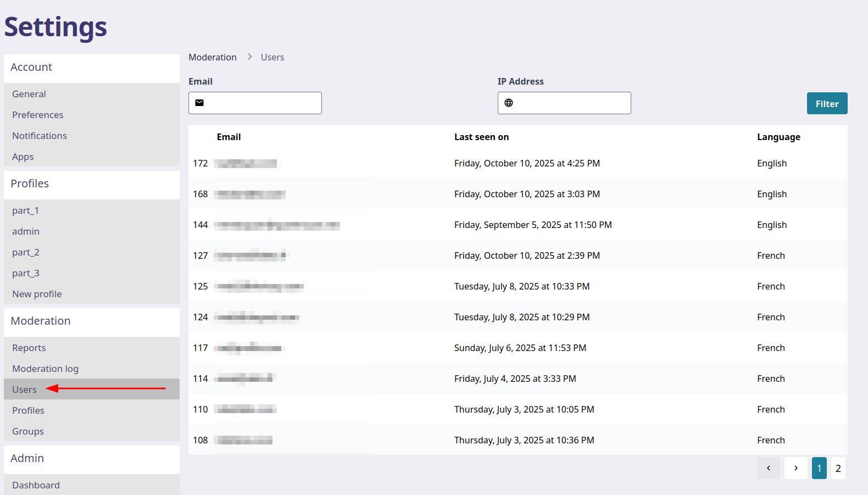The image size is (868, 495).
Task: Click the globe icon in IP Address field
Action: pyautogui.click(x=509, y=103)
